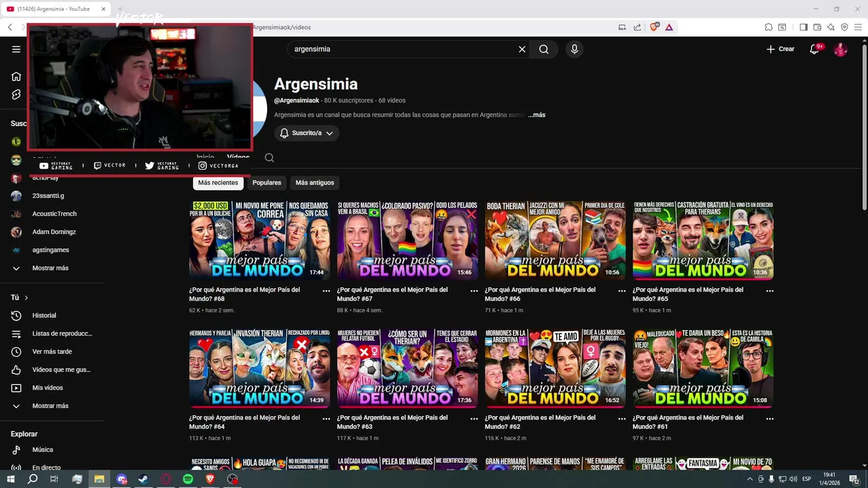Toggle the browser sidebar panel icon
The width and height of the screenshot is (868, 488).
coord(804,27)
